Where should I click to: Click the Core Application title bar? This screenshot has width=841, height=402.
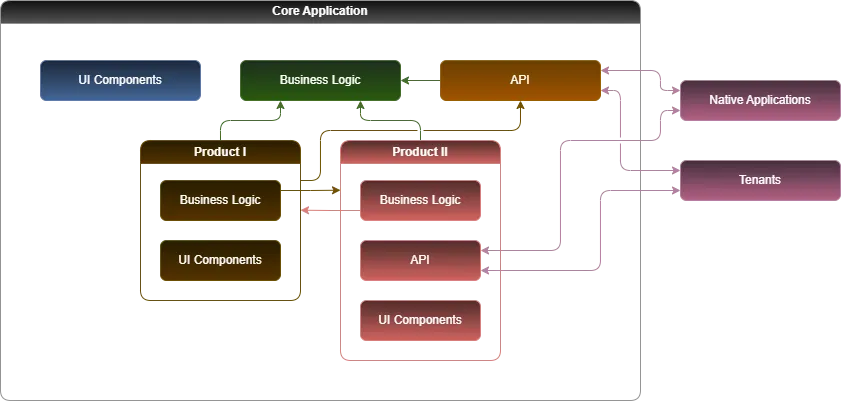pyautogui.click(x=320, y=11)
